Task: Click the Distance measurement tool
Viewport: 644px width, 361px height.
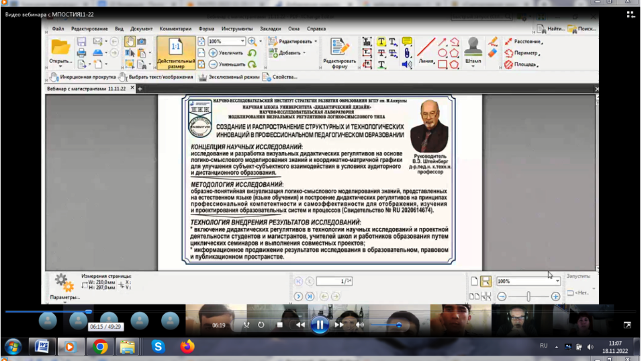Action: coord(524,42)
